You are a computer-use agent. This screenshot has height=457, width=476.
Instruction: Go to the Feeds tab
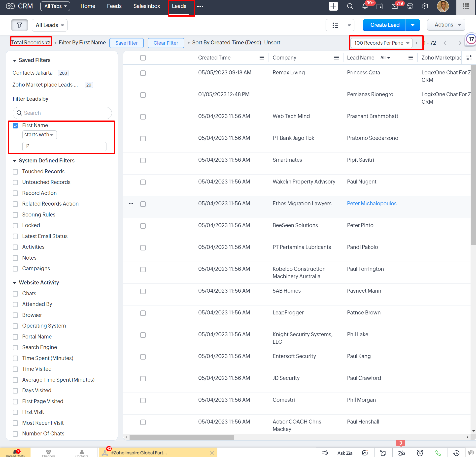pos(114,6)
